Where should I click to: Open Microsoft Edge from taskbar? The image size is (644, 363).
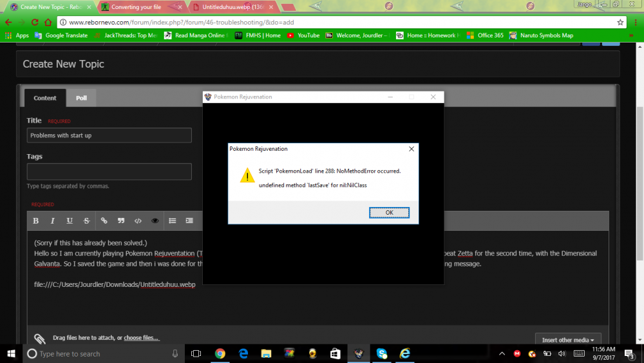pyautogui.click(x=243, y=353)
